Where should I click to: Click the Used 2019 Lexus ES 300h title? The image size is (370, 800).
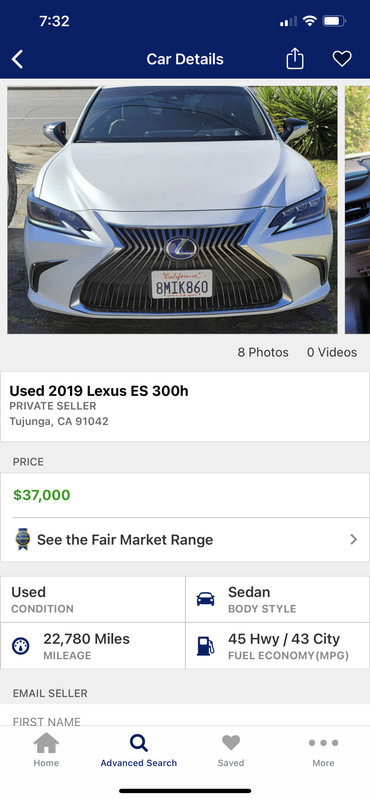(x=99, y=391)
